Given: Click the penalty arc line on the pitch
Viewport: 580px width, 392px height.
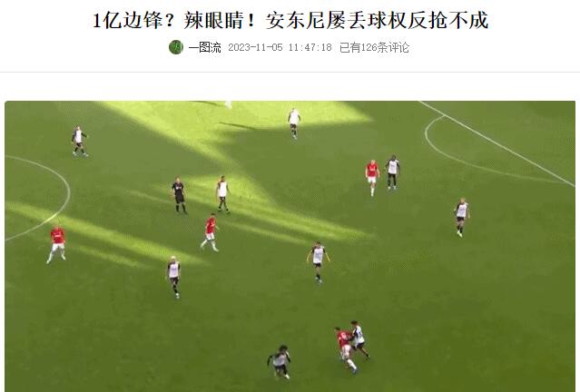Looking at the screenshot, I should (444, 152).
